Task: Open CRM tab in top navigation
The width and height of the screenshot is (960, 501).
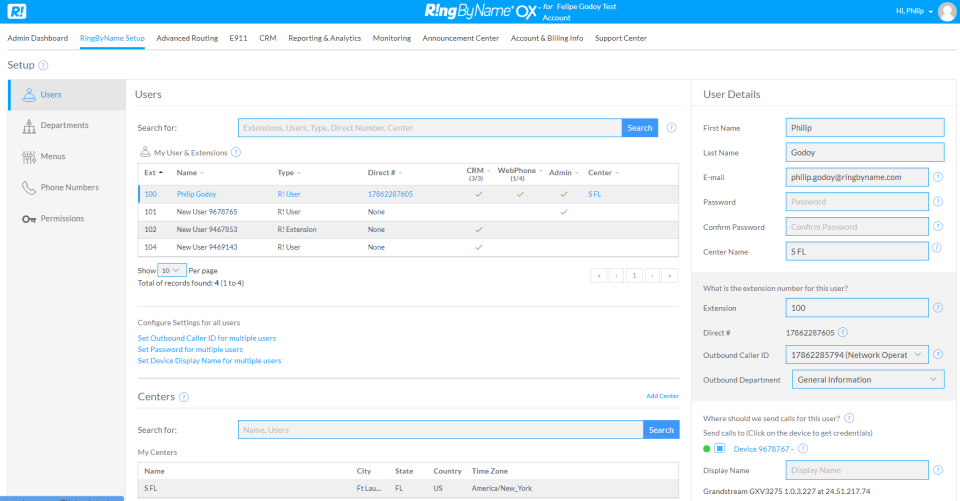Action: coord(268,38)
